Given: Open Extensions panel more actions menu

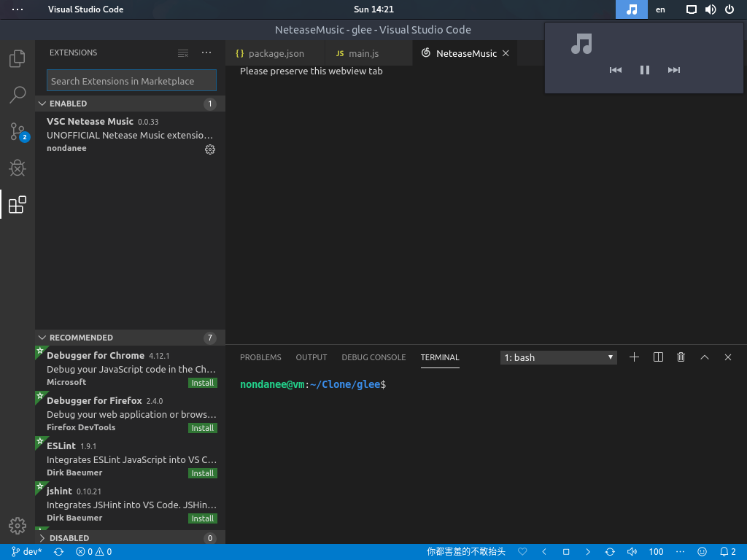Looking at the screenshot, I should [206, 52].
